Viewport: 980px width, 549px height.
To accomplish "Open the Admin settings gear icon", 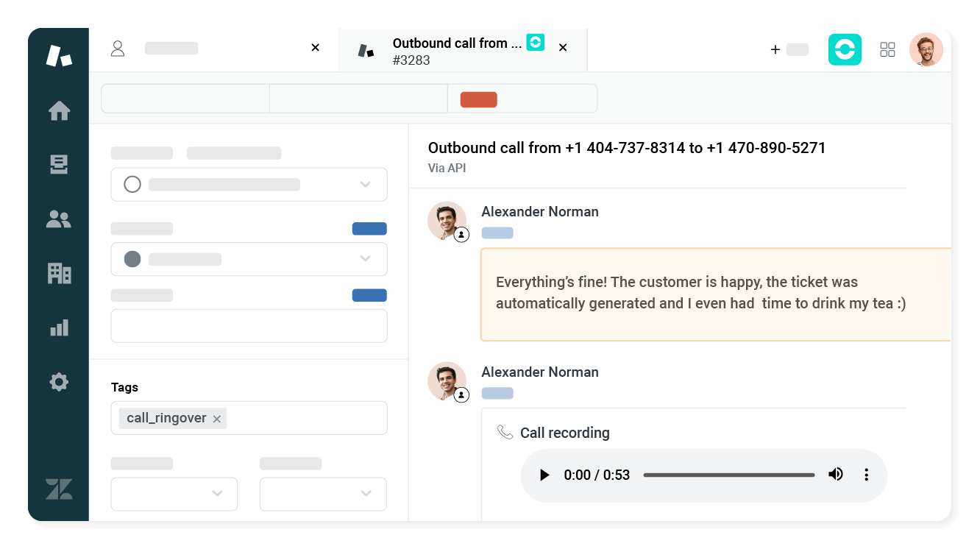I will pos(59,382).
